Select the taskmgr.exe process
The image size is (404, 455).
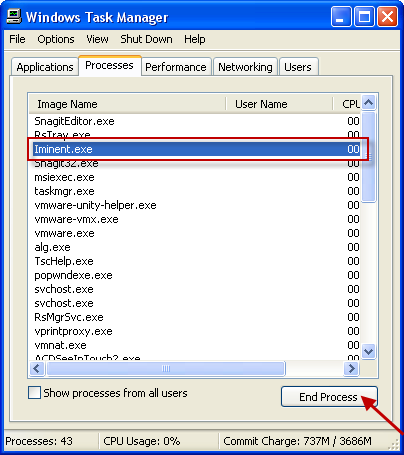tap(196, 191)
